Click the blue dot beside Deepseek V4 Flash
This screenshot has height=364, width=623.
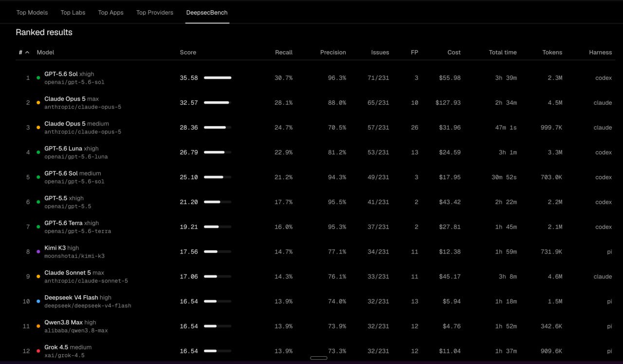(x=38, y=301)
